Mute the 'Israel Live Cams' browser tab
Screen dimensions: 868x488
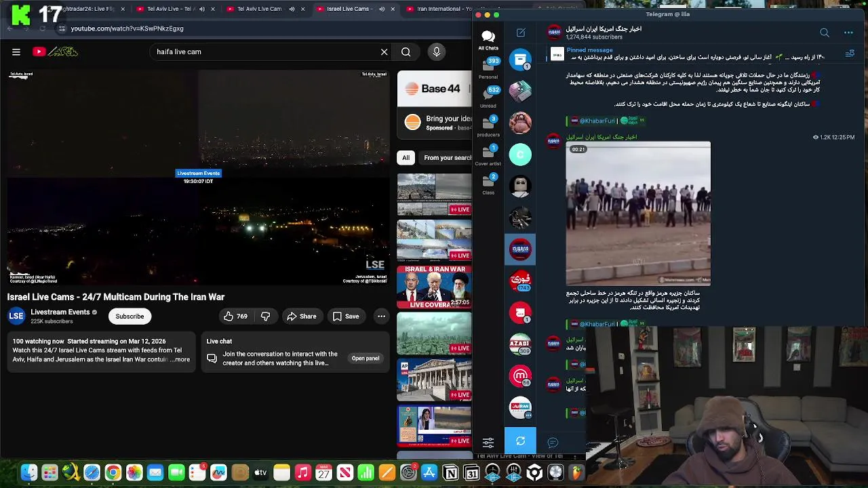(382, 9)
